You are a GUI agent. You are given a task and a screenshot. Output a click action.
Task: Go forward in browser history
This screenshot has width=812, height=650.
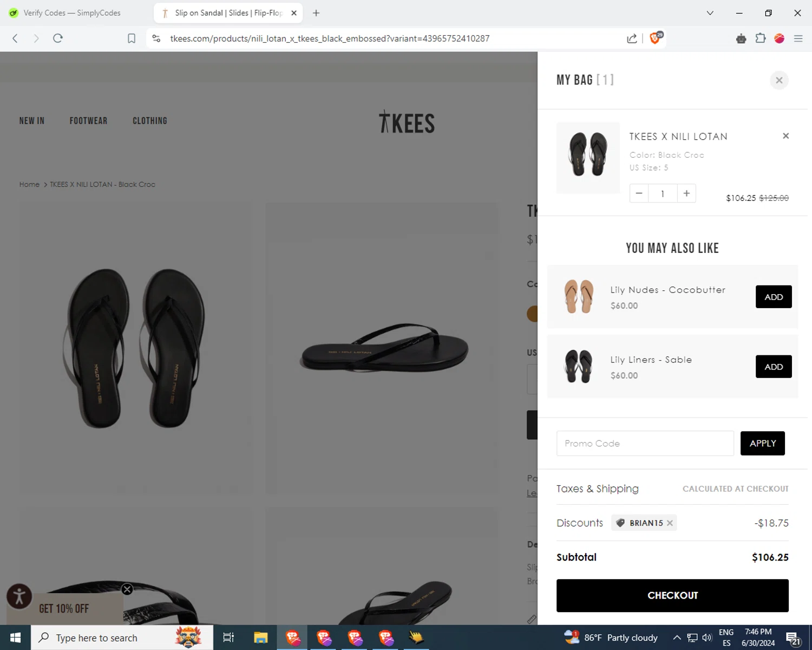tap(36, 38)
